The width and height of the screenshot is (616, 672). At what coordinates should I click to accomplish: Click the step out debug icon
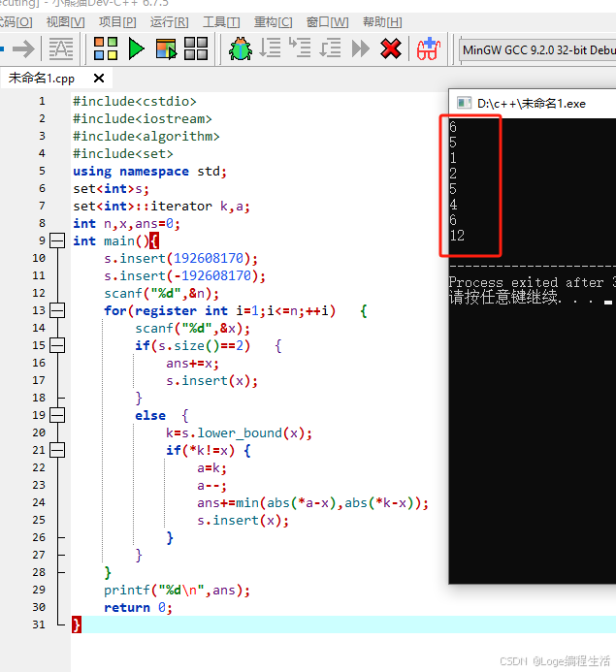pos(330,48)
